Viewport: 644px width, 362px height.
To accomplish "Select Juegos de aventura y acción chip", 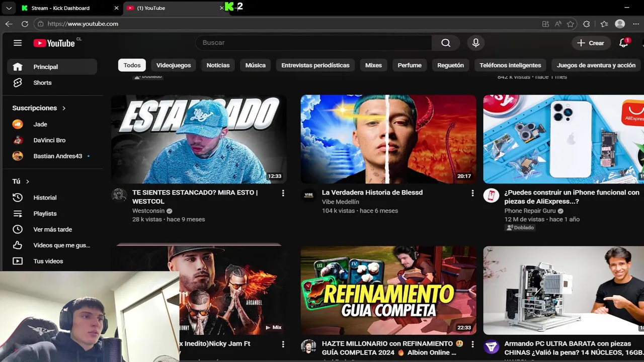I will click(x=596, y=65).
